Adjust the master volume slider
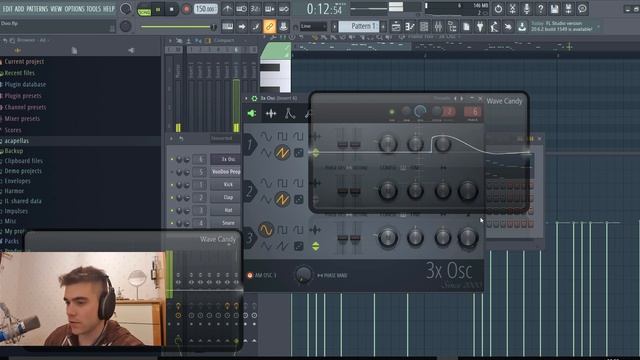Viewport: 640px width, 360px height. click(x=178, y=27)
